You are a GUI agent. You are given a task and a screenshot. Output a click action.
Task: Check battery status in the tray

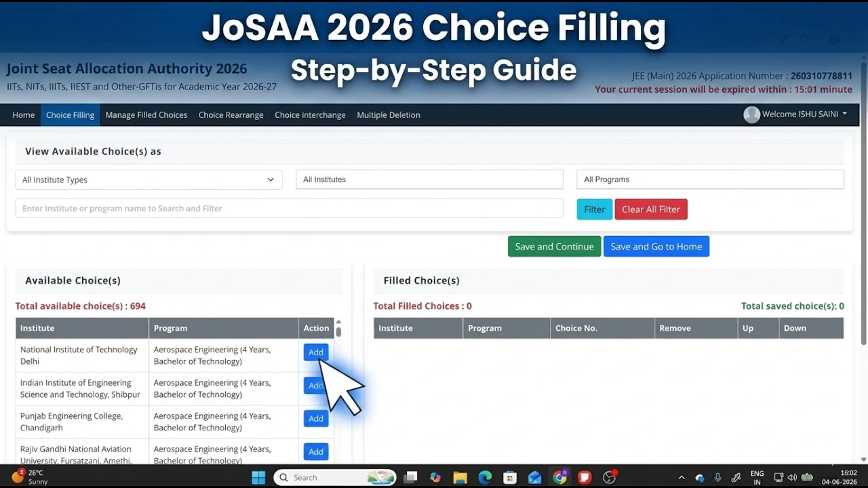coord(807,478)
